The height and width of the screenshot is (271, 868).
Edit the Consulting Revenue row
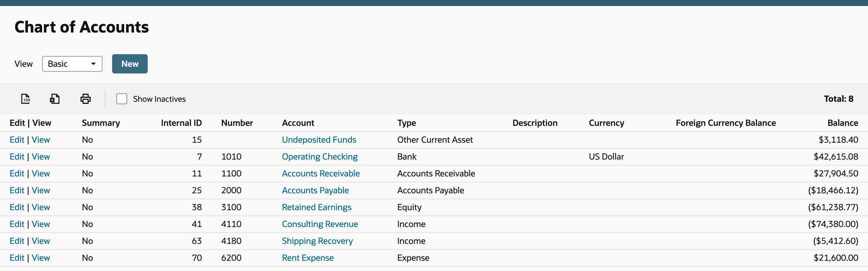(x=17, y=224)
